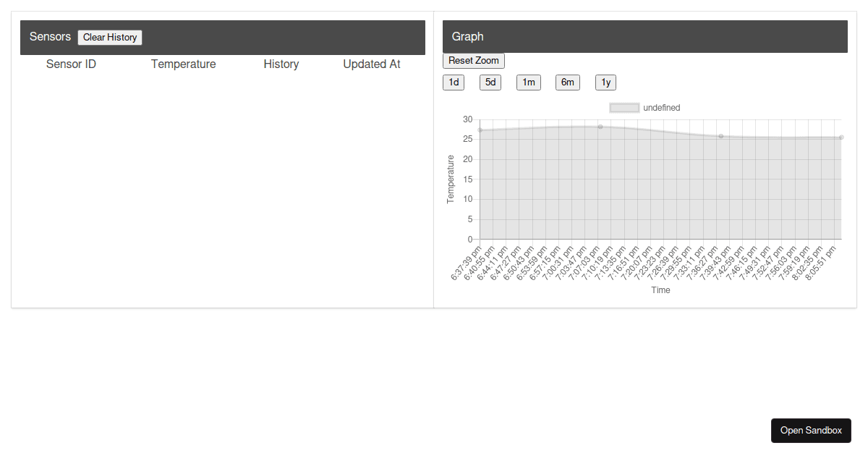
Task: Click the Open Sandbox button
Action: (x=811, y=430)
